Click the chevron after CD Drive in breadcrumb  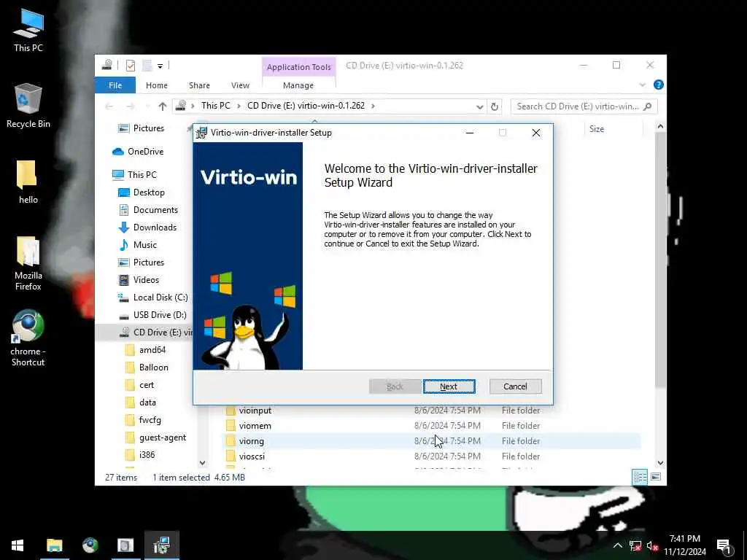click(373, 106)
